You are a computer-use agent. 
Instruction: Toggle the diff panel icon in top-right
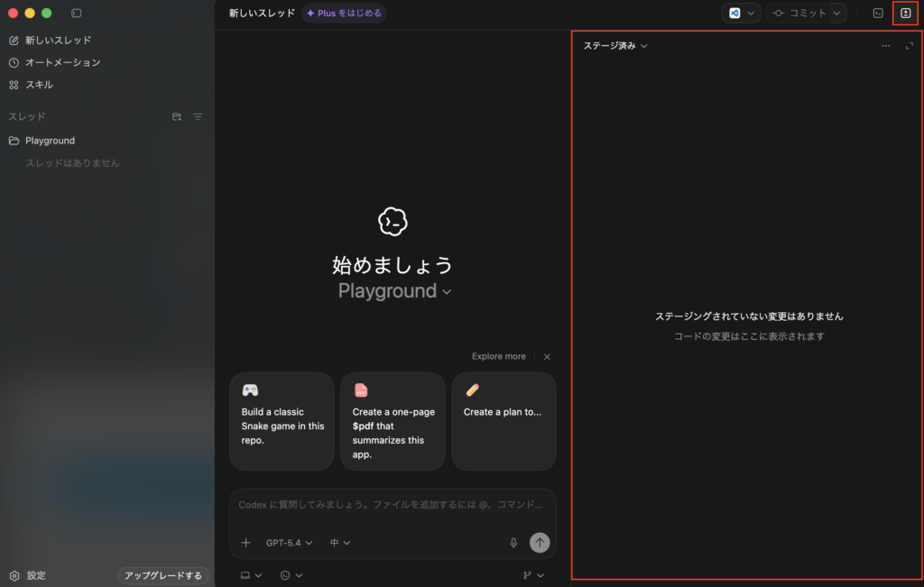click(x=906, y=14)
